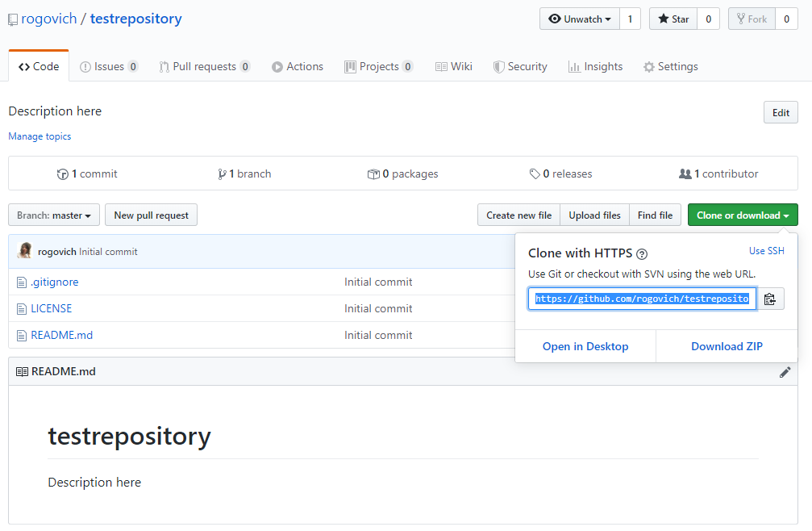Expand the Branch: master dropdown
The image size is (812, 531).
point(54,215)
